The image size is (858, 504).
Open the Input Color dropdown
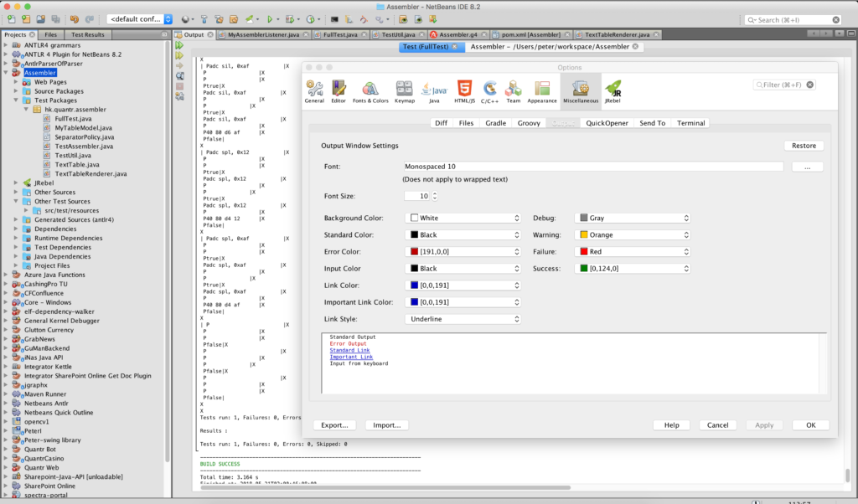pyautogui.click(x=463, y=269)
